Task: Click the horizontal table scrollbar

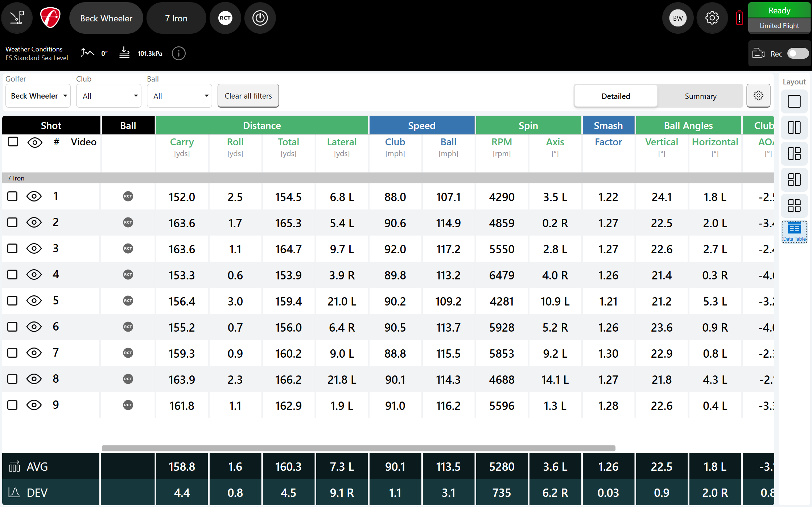Action: tap(359, 448)
